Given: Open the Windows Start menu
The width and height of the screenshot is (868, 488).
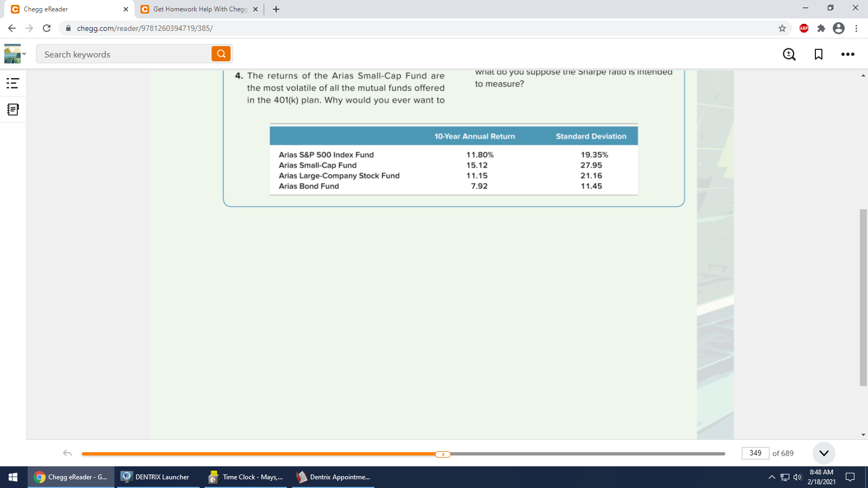Looking at the screenshot, I should [x=13, y=477].
